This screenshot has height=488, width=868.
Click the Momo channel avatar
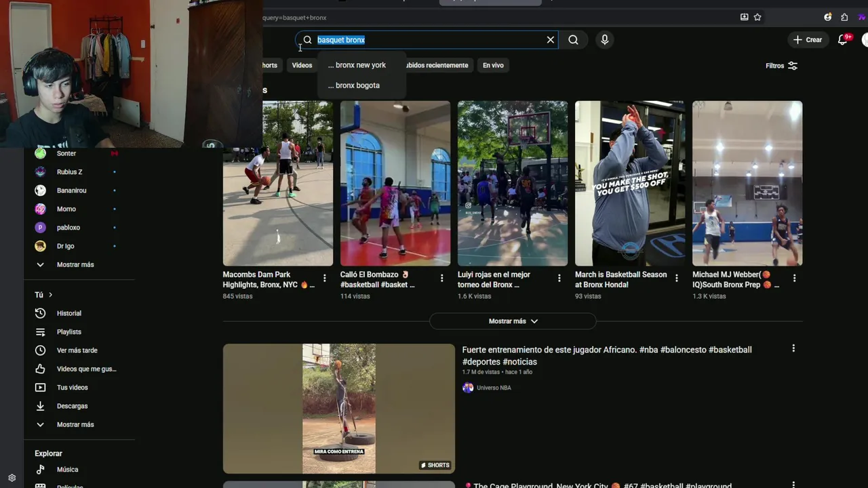pos(40,209)
